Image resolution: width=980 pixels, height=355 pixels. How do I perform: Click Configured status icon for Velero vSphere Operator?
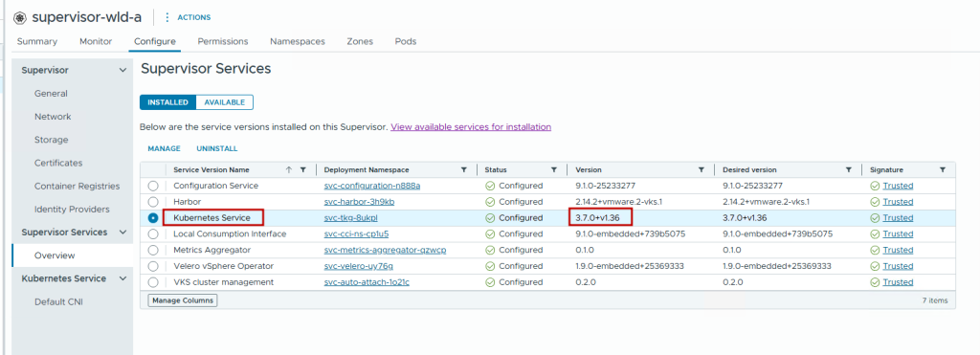(x=490, y=266)
